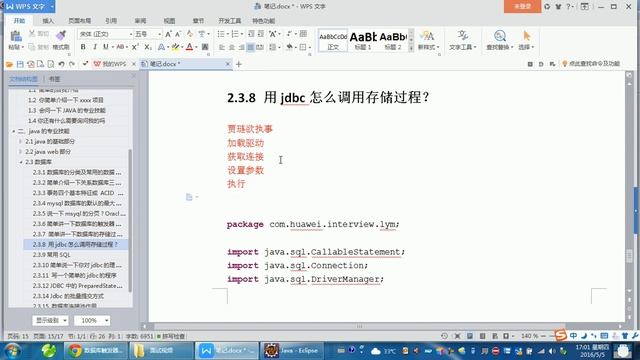Open 查找替换 find and replace
The height and width of the screenshot is (360, 640).
click(x=500, y=40)
